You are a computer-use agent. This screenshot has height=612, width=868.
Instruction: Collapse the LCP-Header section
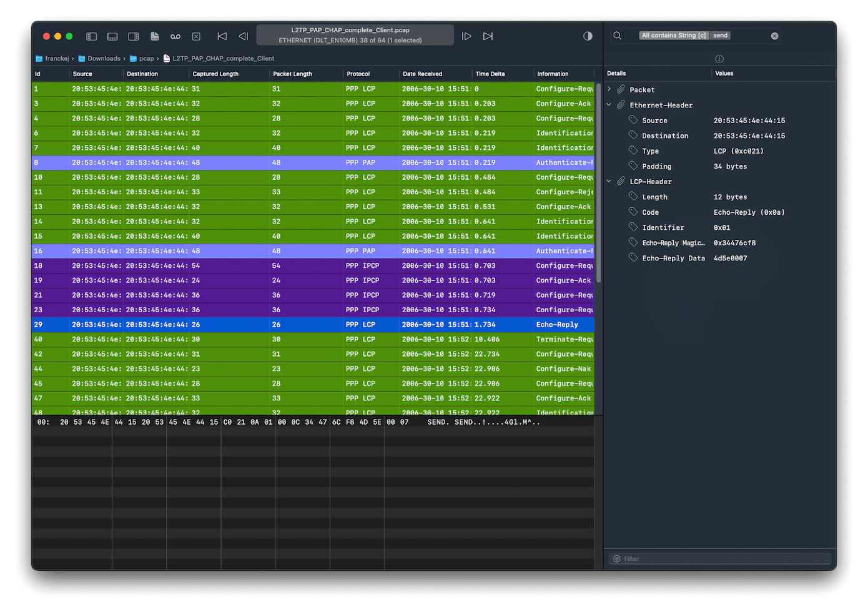609,182
